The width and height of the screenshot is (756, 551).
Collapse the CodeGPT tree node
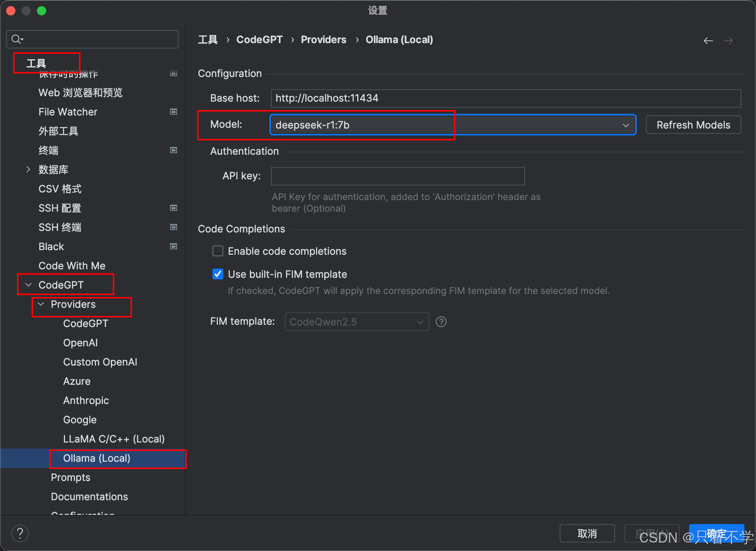[x=28, y=285]
